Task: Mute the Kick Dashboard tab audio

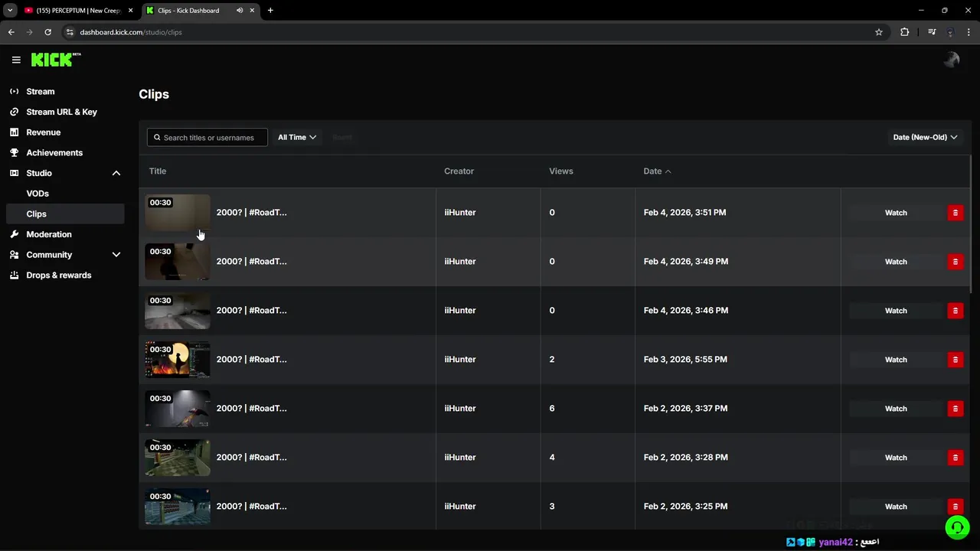Action: point(240,11)
